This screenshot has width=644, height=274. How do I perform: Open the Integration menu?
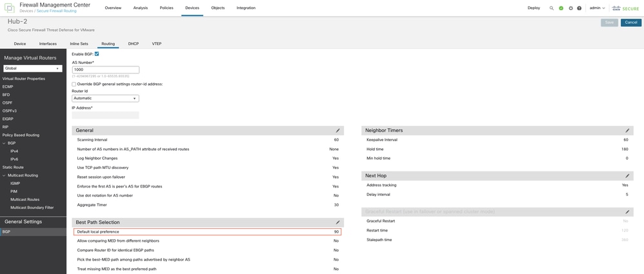tap(246, 8)
